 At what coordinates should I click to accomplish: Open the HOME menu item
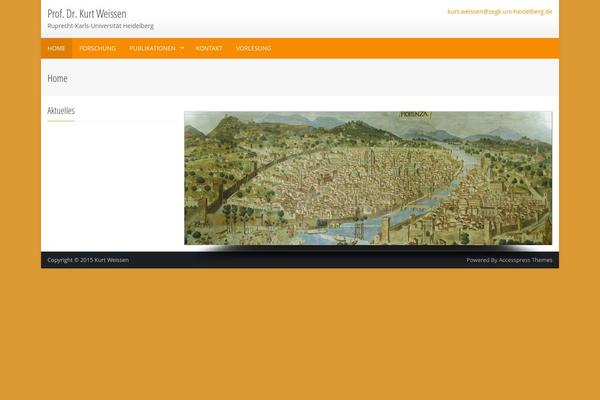(x=56, y=48)
